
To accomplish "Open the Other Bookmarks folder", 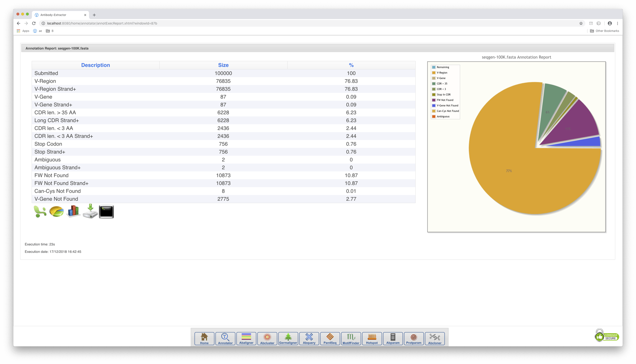I will pos(605,31).
